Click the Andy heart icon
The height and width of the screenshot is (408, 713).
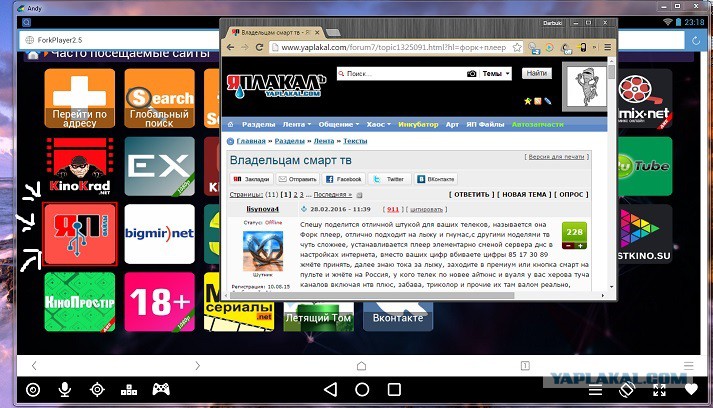point(691,389)
